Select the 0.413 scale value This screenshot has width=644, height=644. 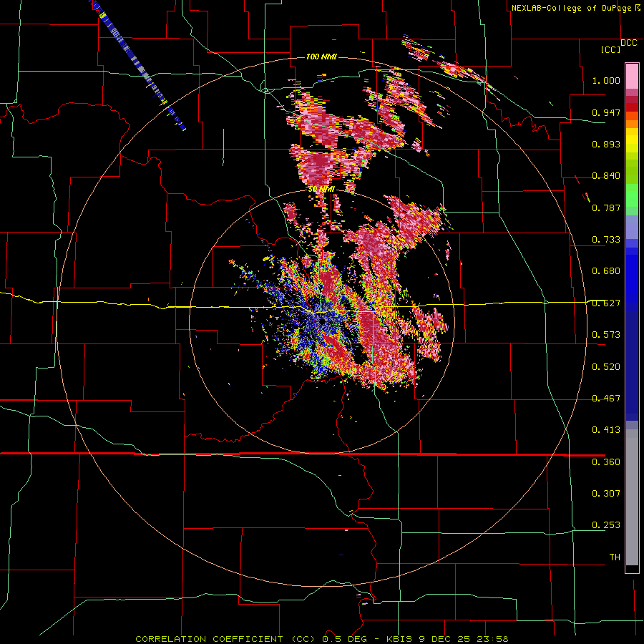606,430
